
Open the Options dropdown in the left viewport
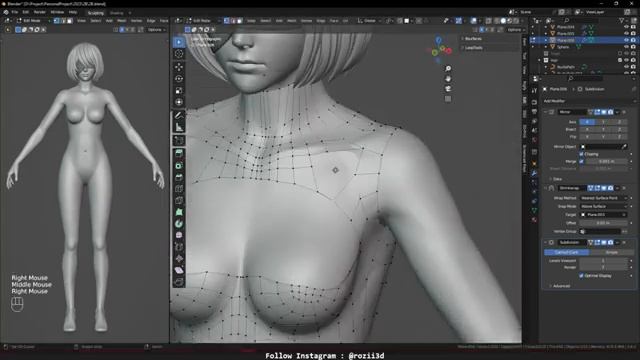tap(156, 30)
